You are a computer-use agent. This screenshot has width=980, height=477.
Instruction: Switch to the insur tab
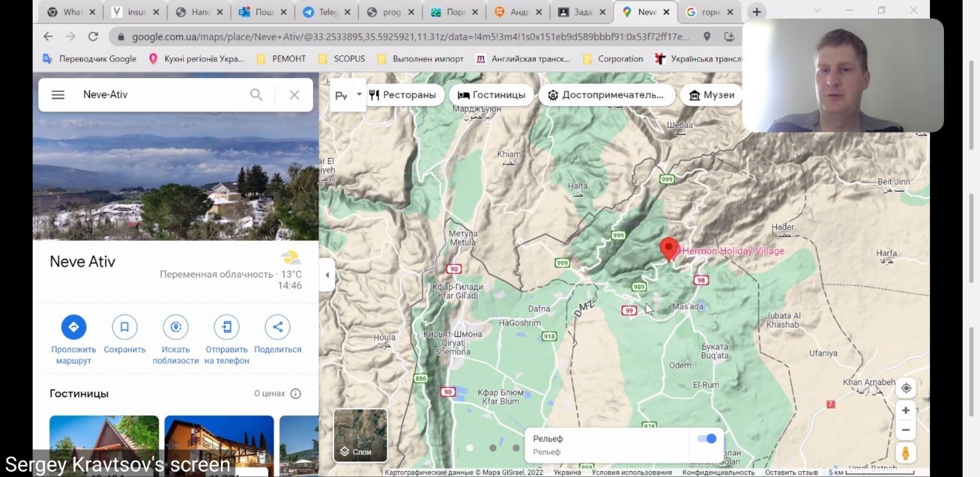[136, 12]
